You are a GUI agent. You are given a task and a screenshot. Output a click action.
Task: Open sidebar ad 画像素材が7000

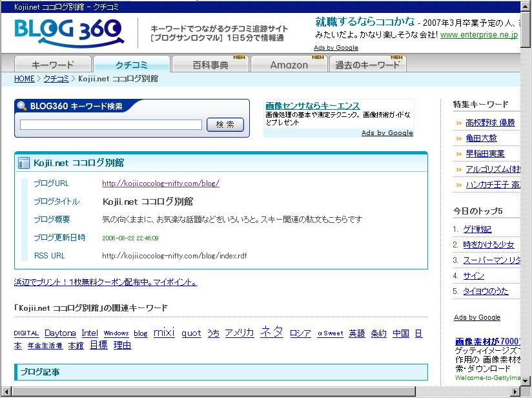pyautogui.click(x=487, y=341)
